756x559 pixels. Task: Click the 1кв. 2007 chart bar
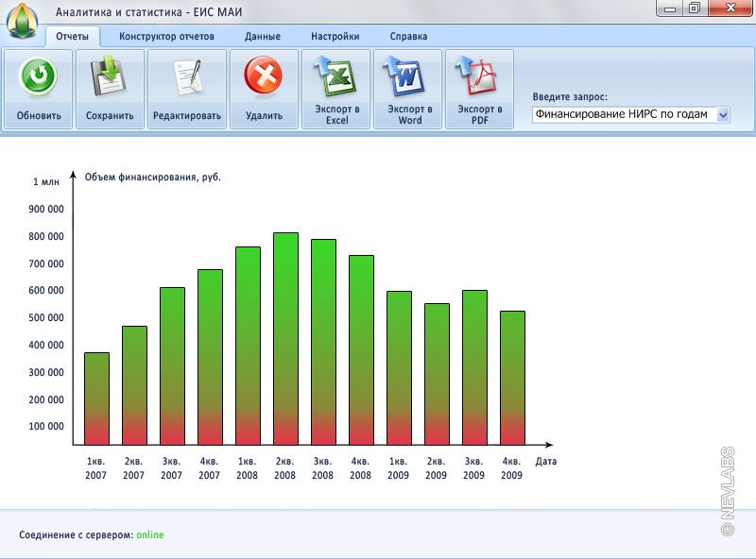(96, 398)
